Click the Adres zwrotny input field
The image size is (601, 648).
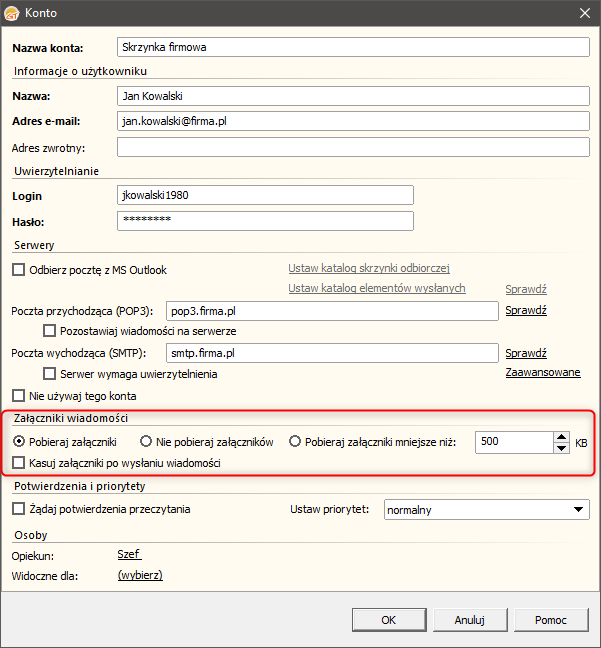tap(353, 147)
